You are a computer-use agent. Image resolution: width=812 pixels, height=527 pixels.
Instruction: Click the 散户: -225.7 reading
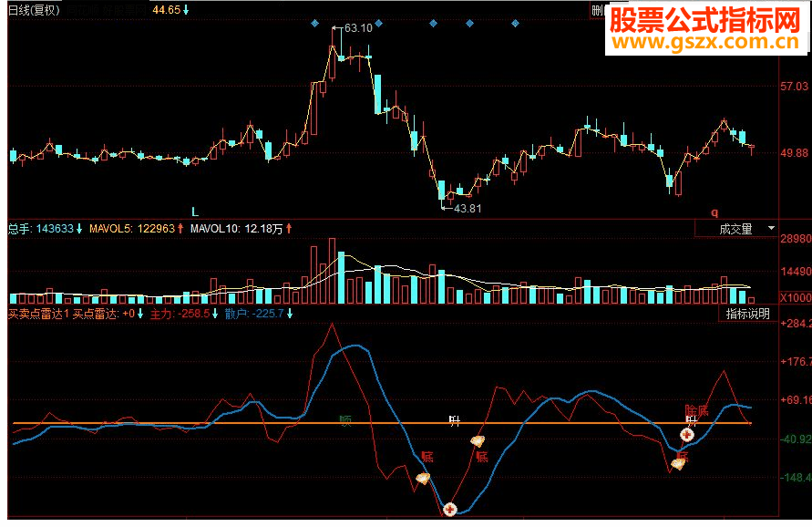coord(254,314)
